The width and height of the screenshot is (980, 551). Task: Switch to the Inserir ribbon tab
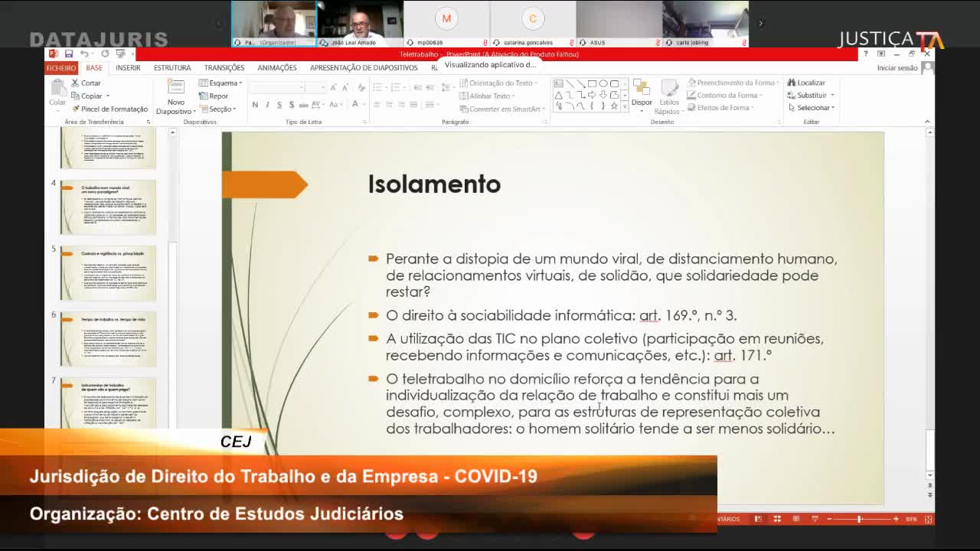coord(128,67)
